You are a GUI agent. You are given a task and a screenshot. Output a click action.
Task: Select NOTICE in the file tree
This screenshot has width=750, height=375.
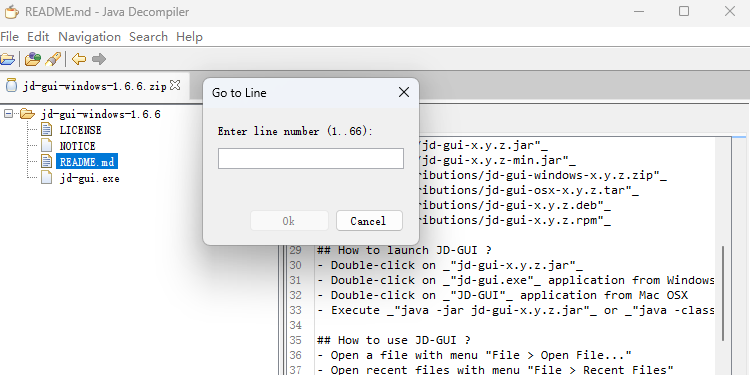click(x=77, y=146)
